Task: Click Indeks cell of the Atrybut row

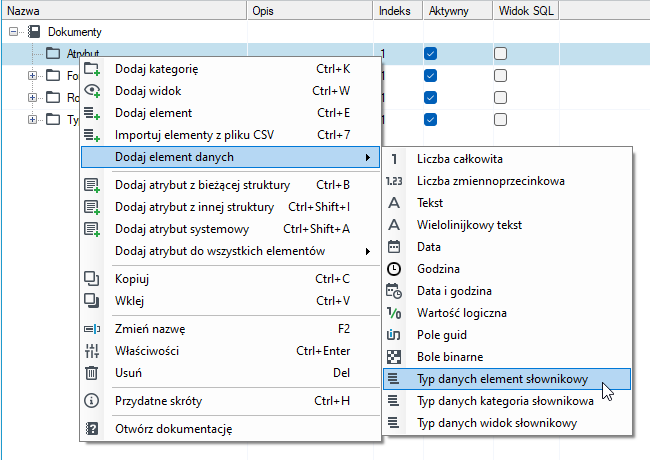Action: pos(398,53)
